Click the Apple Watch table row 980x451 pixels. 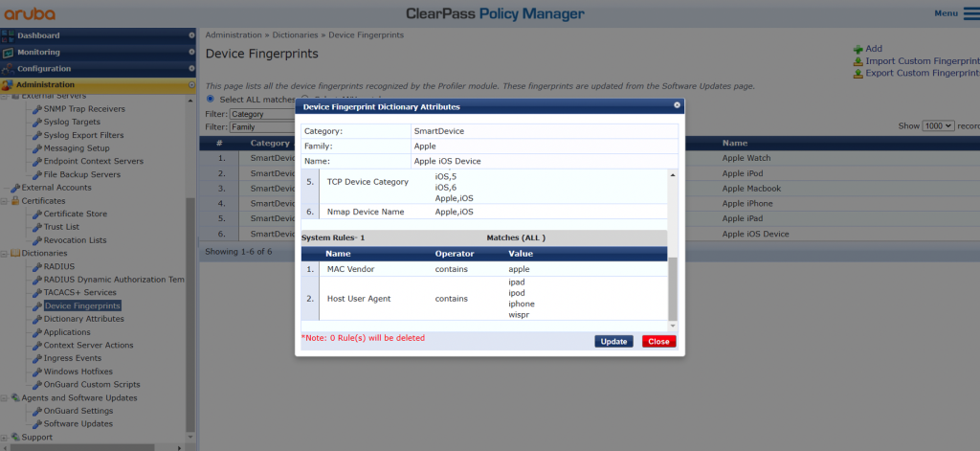pyautogui.click(x=746, y=158)
